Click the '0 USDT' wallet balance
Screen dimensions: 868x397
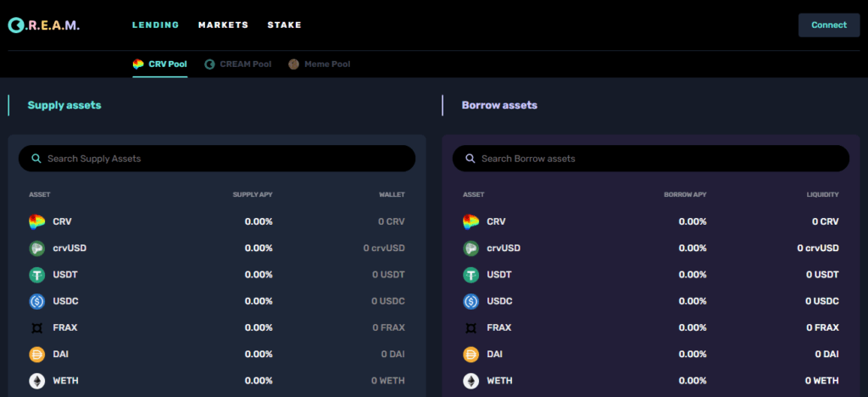pyautogui.click(x=388, y=275)
